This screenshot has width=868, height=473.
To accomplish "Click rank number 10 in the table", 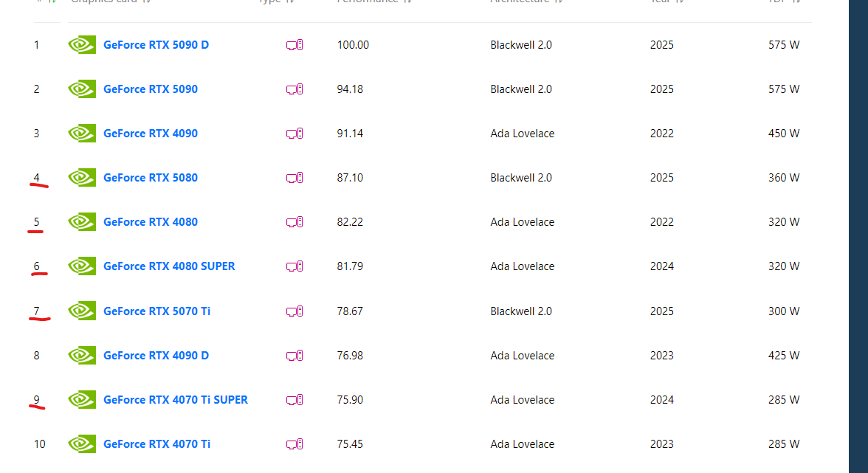I will pos(39,443).
